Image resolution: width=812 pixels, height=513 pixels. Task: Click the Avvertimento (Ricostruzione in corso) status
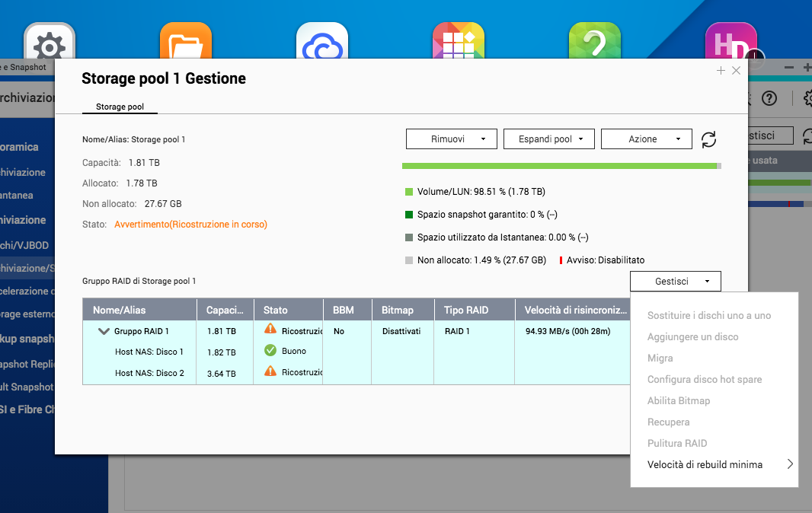coord(190,225)
